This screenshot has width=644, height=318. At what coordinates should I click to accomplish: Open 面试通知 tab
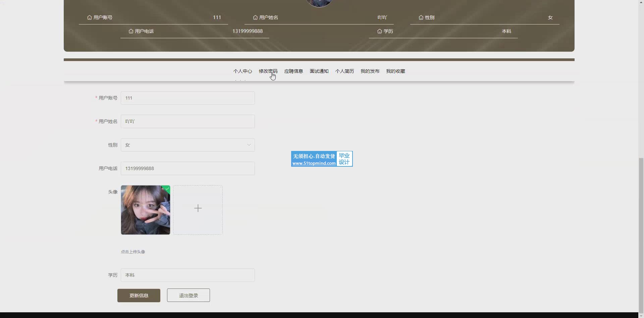pyautogui.click(x=319, y=71)
